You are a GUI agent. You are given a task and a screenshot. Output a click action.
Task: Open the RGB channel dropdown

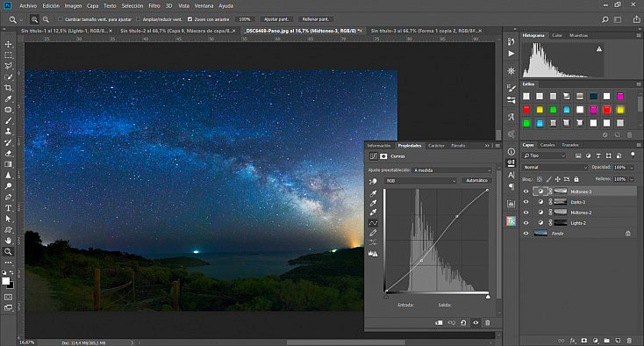pyautogui.click(x=420, y=181)
